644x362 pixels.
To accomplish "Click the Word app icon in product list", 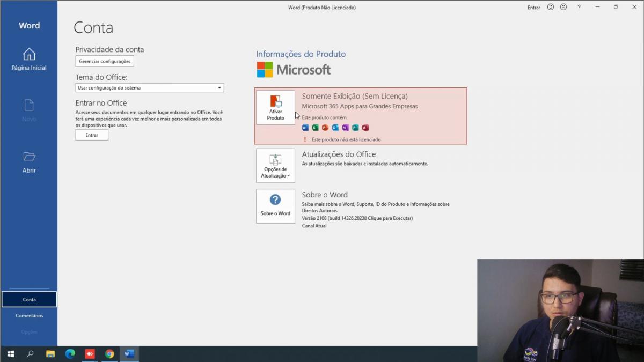I will [x=305, y=128].
